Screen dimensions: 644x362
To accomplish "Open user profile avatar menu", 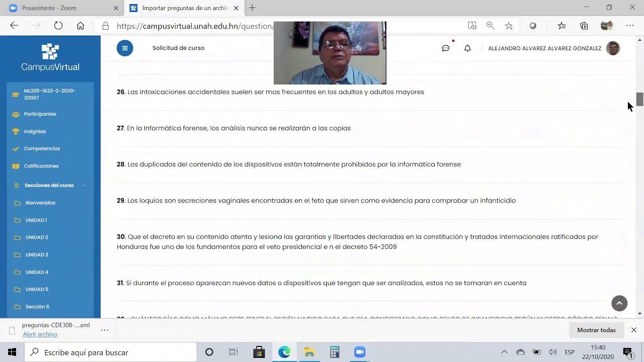I will (x=613, y=48).
